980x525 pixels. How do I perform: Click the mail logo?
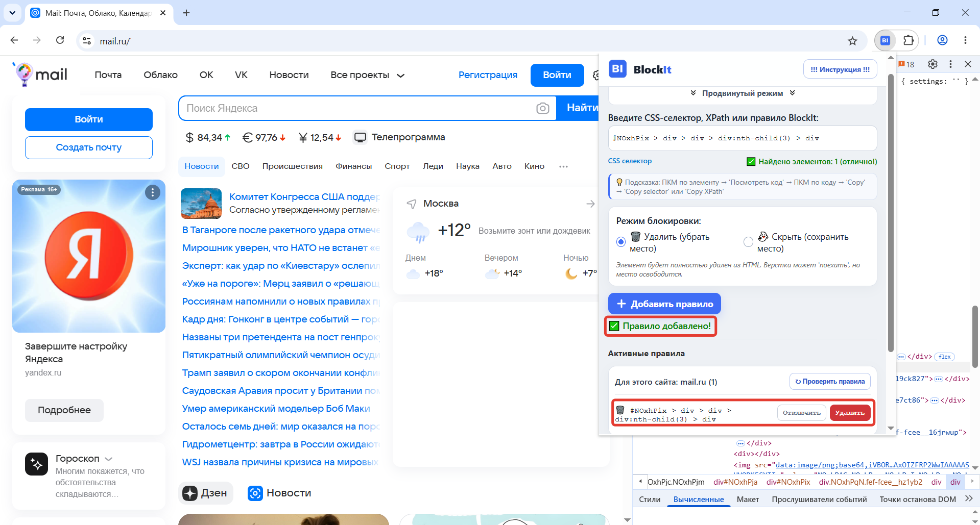40,75
